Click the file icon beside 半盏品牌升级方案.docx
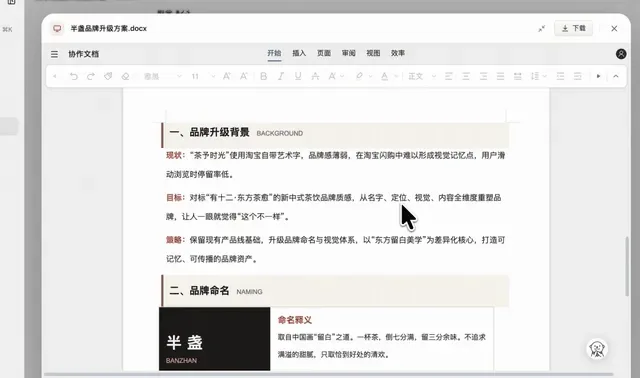 tap(57, 29)
